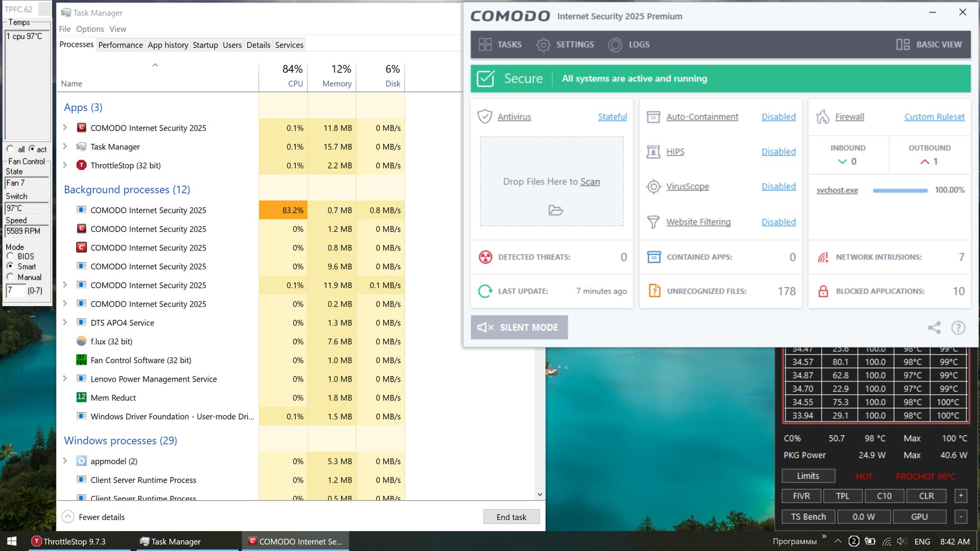Switch to the Startup tab
Image resolution: width=980 pixels, height=551 pixels.
205,45
